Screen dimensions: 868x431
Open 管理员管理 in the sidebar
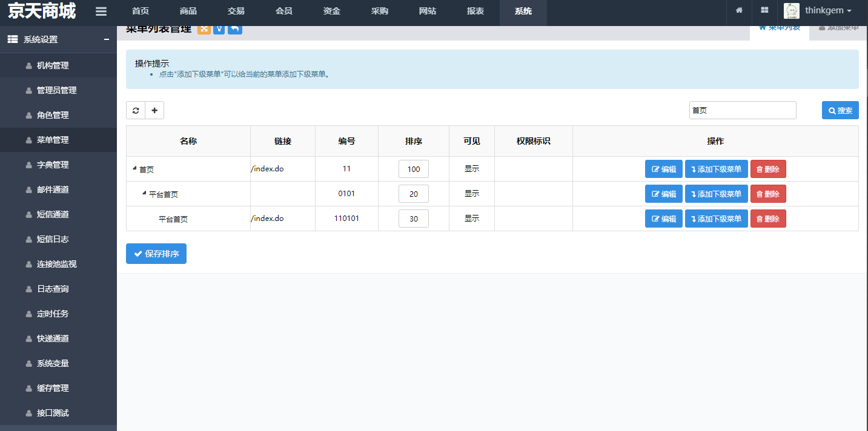(x=58, y=90)
